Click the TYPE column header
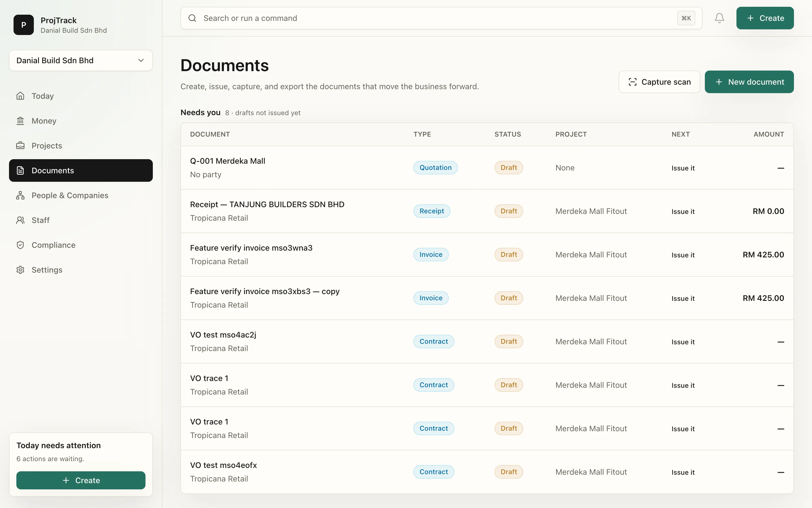 (x=422, y=134)
